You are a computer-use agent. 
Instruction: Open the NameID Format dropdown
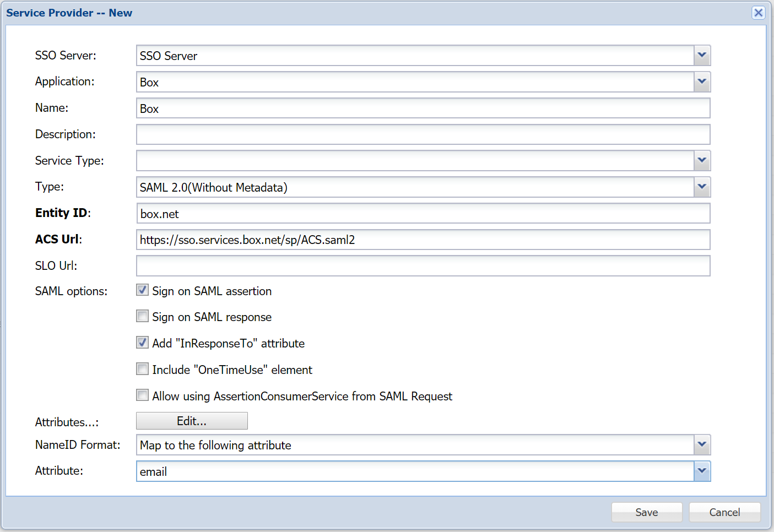[702, 445]
